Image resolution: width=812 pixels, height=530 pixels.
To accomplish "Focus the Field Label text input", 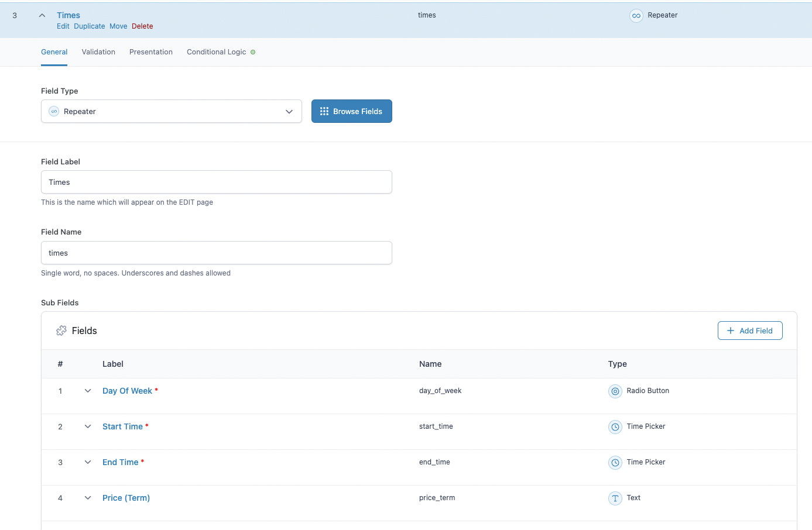I will 217,183.
